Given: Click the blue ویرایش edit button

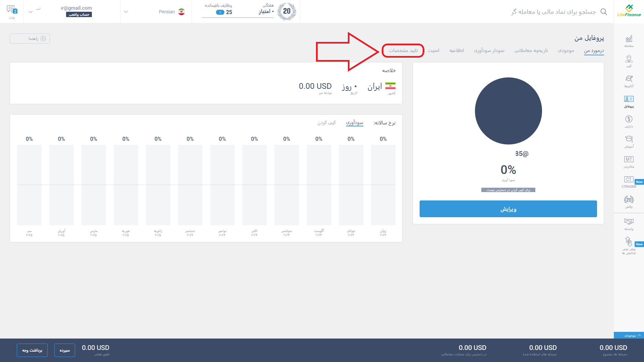Looking at the screenshot, I should point(508,209).
